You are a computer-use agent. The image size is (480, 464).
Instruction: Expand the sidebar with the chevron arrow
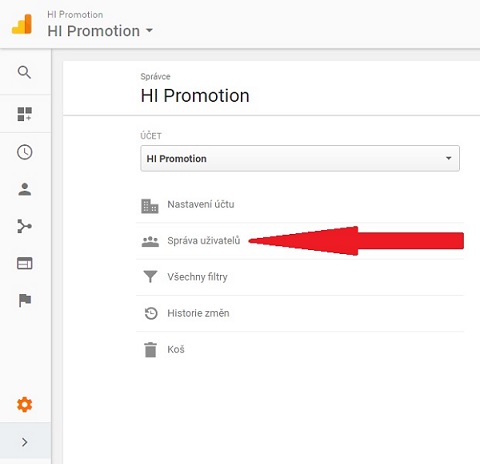pyautogui.click(x=25, y=442)
